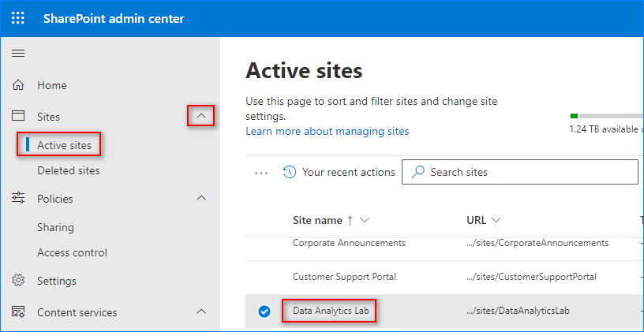The height and width of the screenshot is (332, 644).
Task: Click the Policies navigation label
Action: (x=55, y=199)
